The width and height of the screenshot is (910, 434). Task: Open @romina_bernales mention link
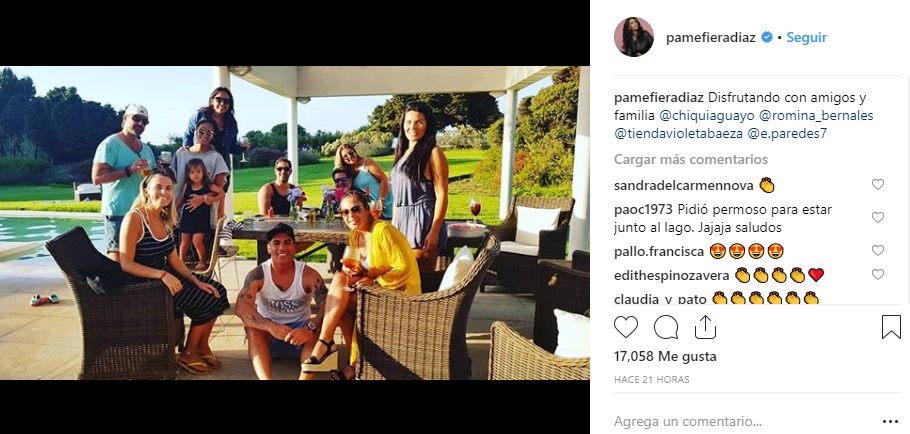(x=816, y=115)
